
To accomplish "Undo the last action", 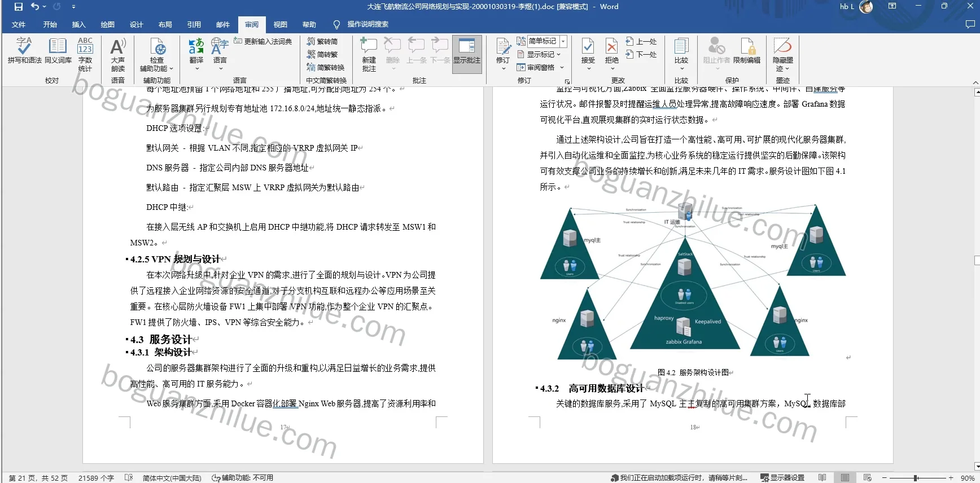I will (x=35, y=7).
